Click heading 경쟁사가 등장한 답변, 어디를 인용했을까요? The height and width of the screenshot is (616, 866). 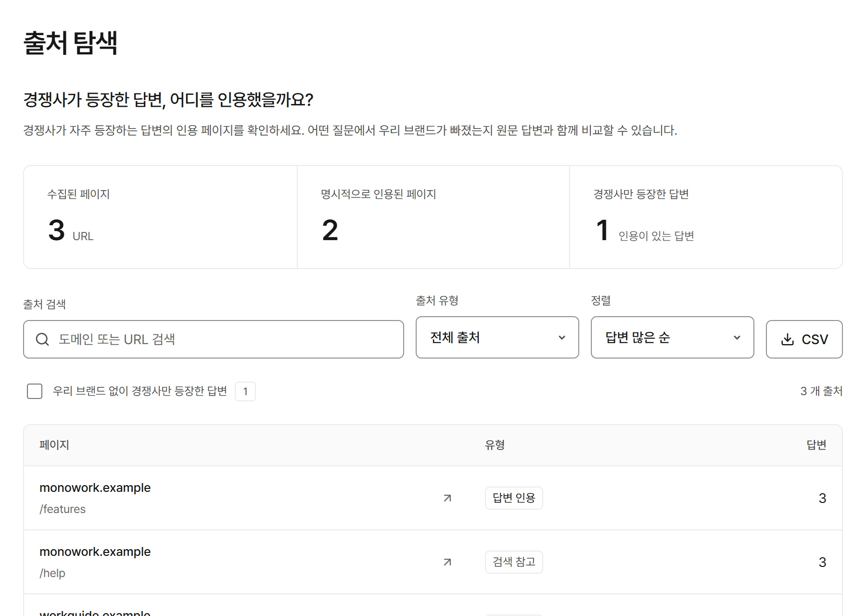pyautogui.click(x=168, y=100)
